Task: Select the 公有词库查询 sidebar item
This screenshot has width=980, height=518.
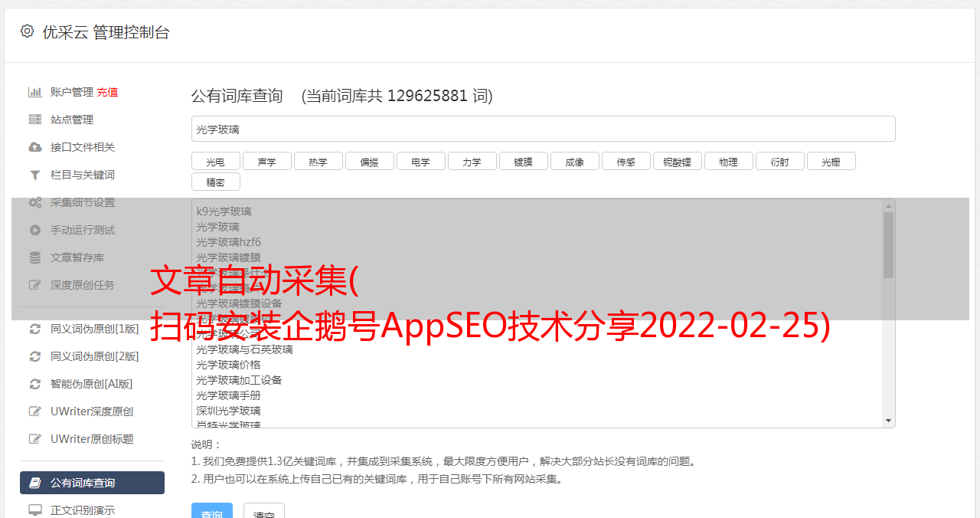Action: (x=92, y=483)
